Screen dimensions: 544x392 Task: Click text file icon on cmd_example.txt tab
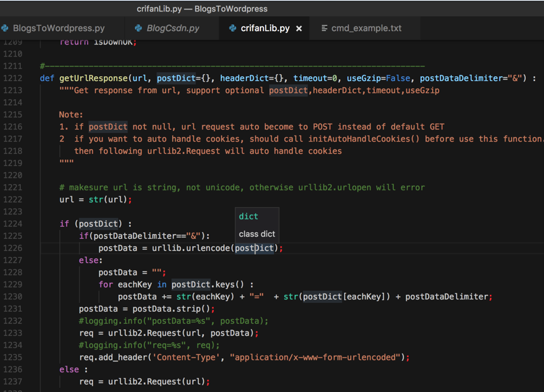pos(325,28)
